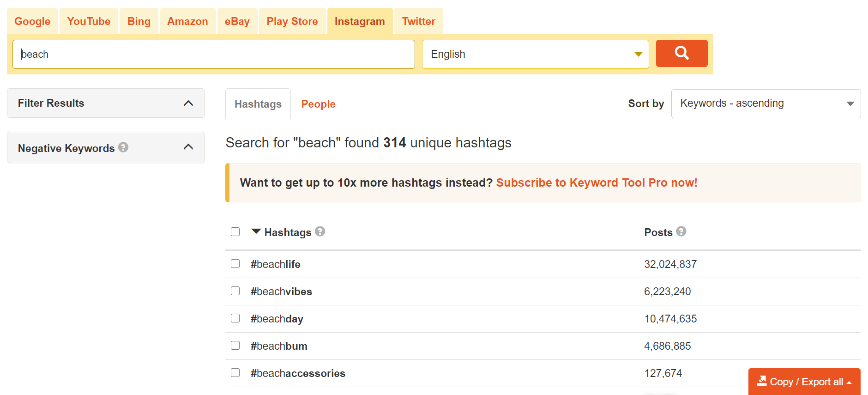The image size is (868, 395).
Task: Collapse the Negative Keywords panel chevron
Action: point(188,147)
